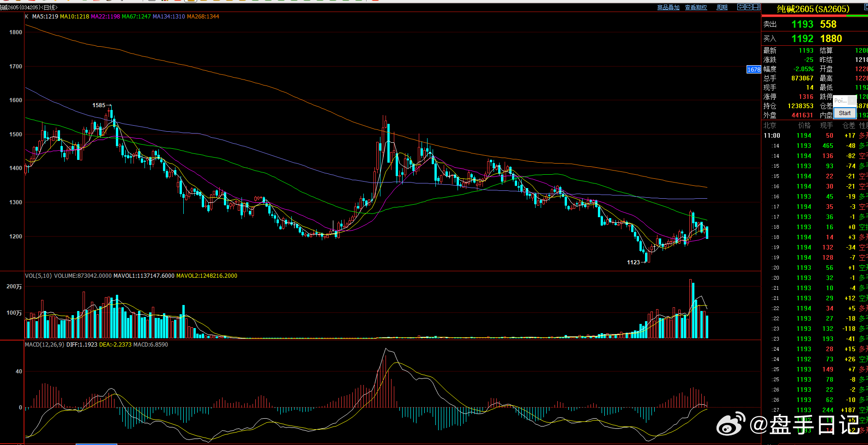Open the 商品叠加 link
The image size is (868, 445).
click(668, 7)
